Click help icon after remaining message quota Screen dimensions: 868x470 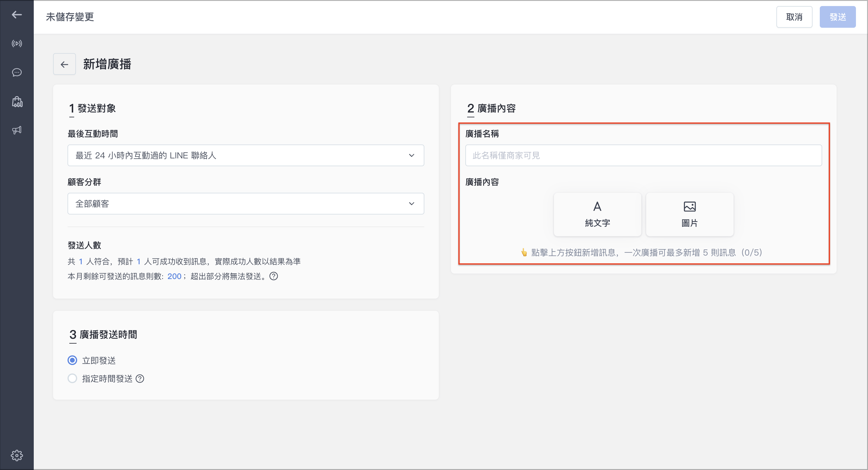274,276
